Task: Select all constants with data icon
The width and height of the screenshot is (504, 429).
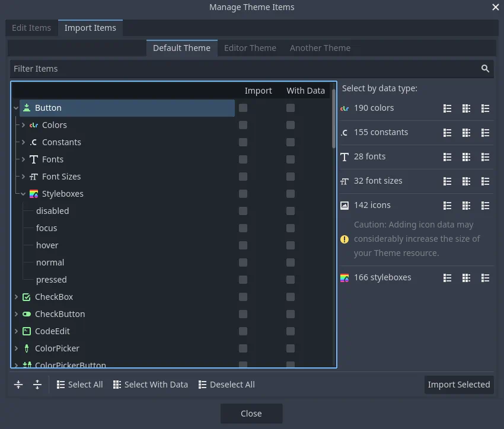Action: (x=467, y=133)
